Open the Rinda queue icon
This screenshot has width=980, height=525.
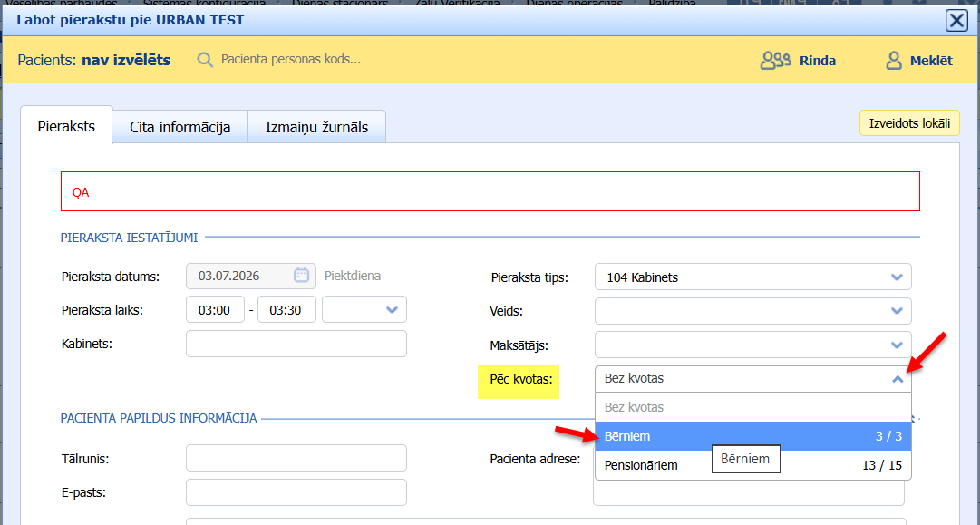[776, 61]
